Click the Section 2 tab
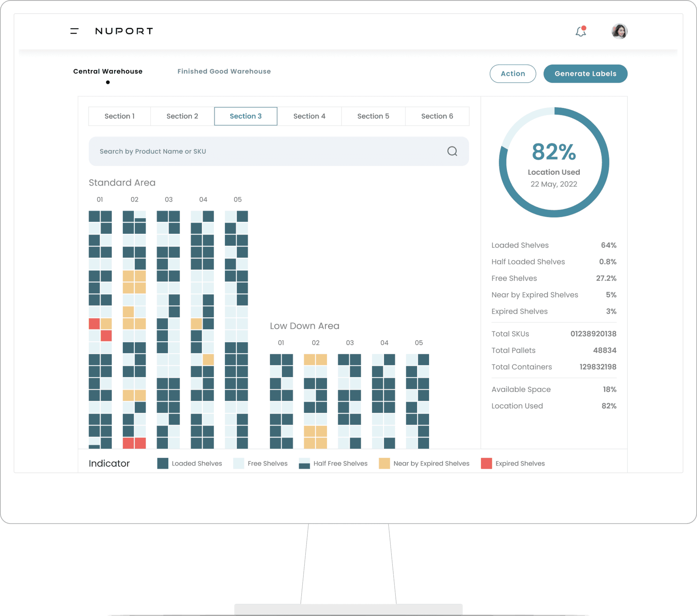 [183, 116]
